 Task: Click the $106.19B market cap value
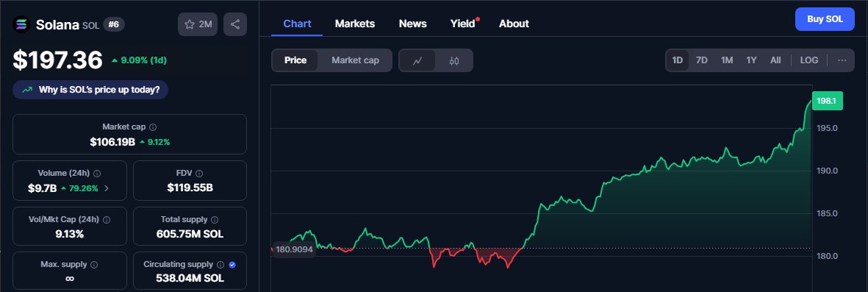pyautogui.click(x=112, y=142)
